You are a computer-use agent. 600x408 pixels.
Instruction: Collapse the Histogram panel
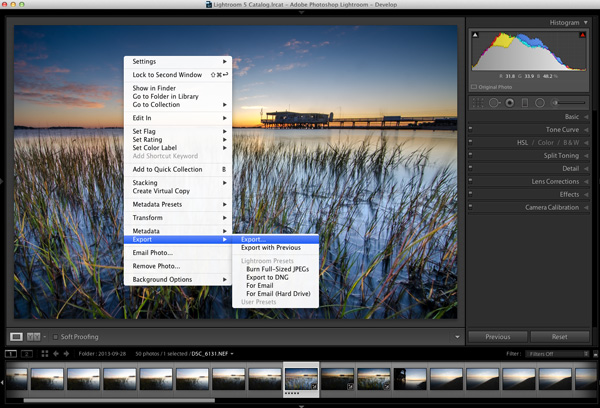coord(586,23)
